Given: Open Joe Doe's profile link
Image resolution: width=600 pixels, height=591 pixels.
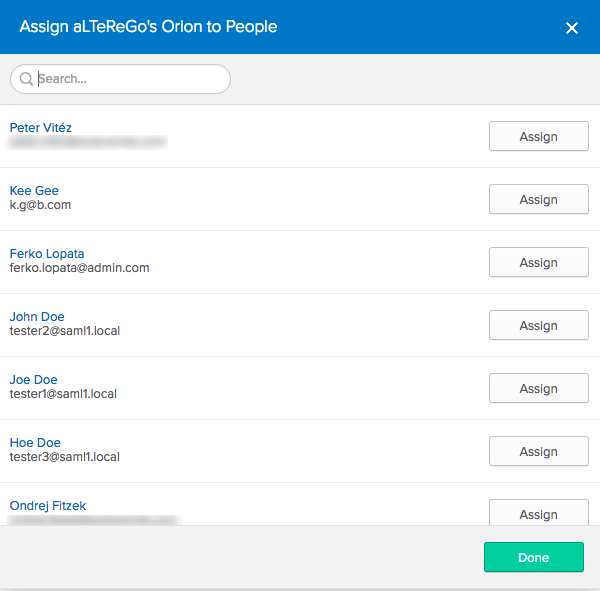Looking at the screenshot, I should pyautogui.click(x=34, y=380).
